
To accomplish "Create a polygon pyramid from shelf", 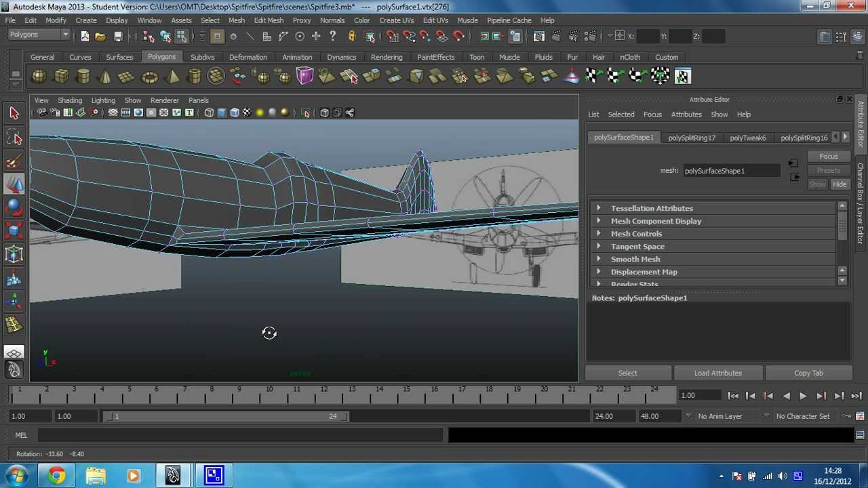I will [x=172, y=77].
